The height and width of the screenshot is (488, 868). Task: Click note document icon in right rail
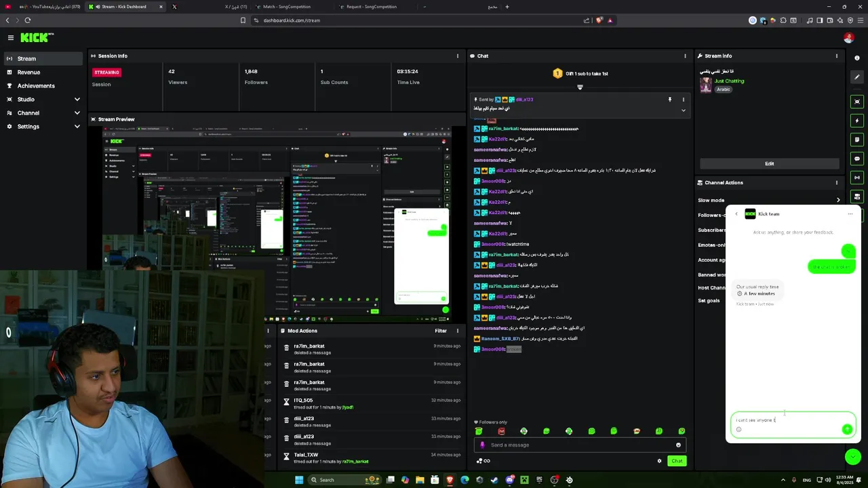857,140
